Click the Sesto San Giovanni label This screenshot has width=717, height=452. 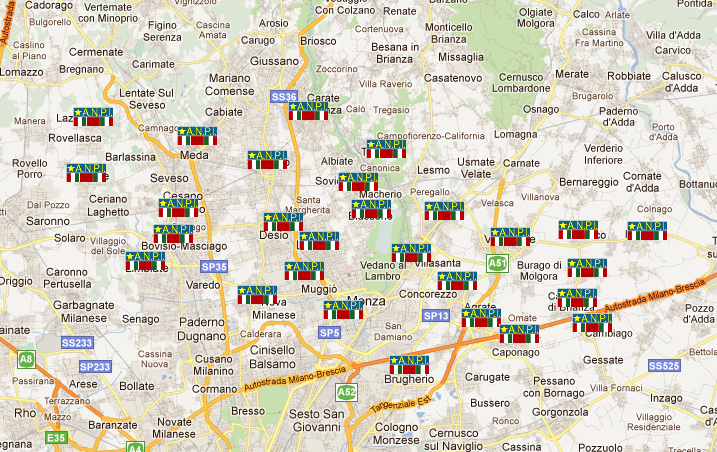pos(317,420)
